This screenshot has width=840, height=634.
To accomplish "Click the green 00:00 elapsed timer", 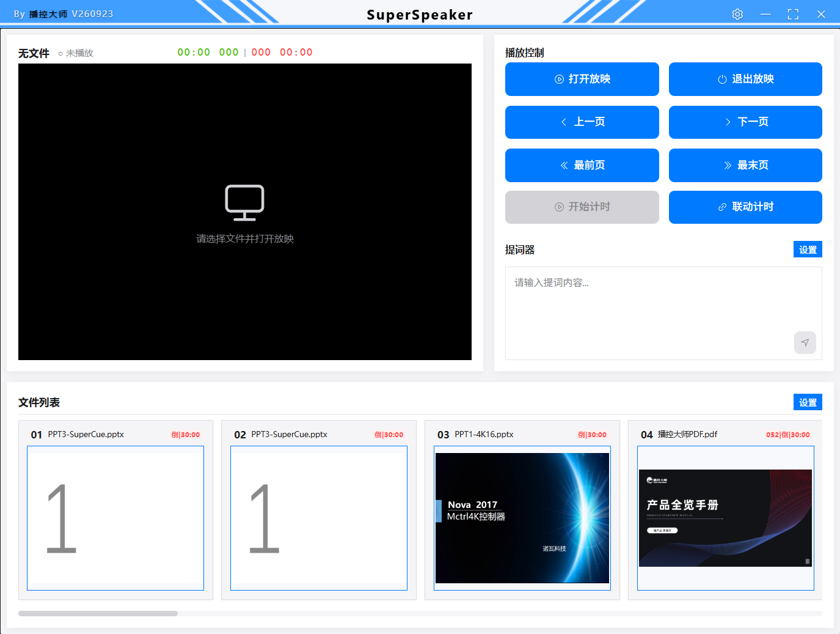I will click(x=194, y=53).
